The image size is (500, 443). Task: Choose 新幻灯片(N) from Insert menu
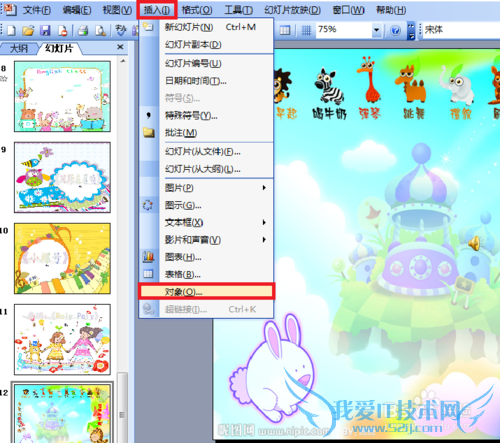(x=206, y=27)
